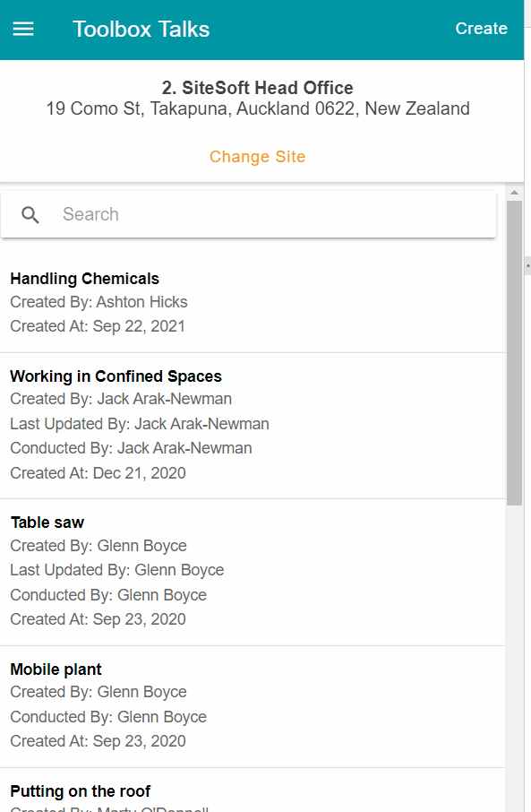Click the scrollbar track below the thumb

pyautogui.click(x=514, y=658)
